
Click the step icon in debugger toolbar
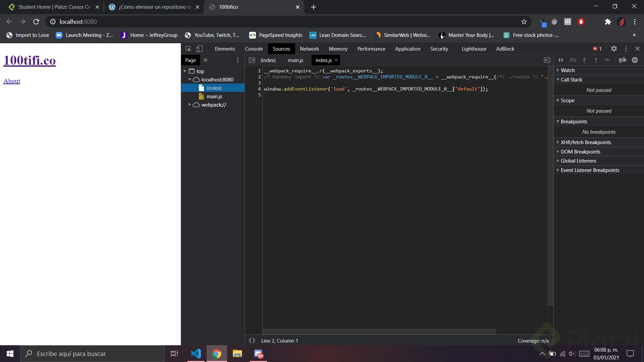point(607,60)
